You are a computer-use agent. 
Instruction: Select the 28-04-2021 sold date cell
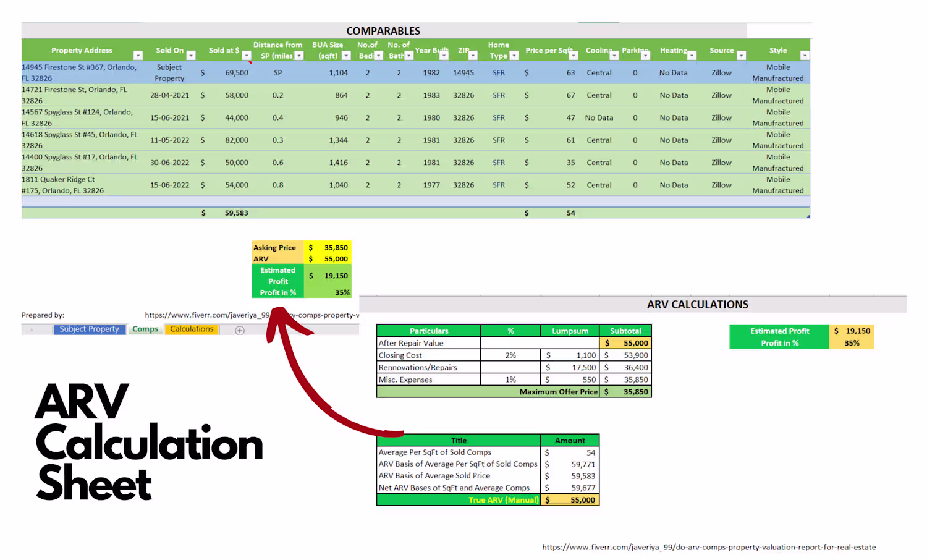click(169, 95)
